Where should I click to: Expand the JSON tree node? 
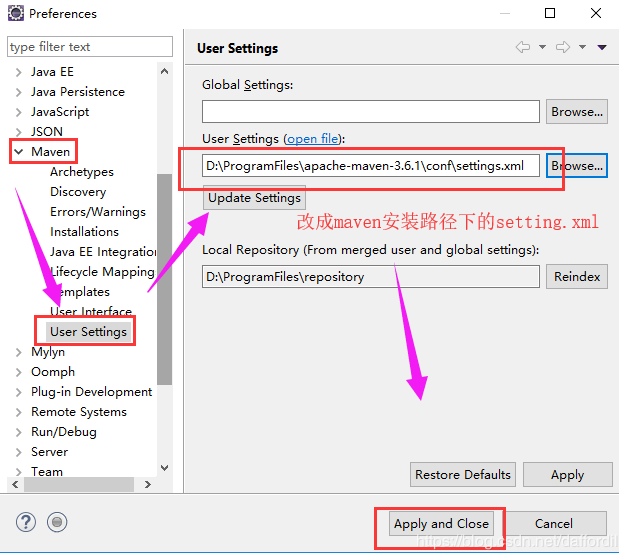(19, 131)
